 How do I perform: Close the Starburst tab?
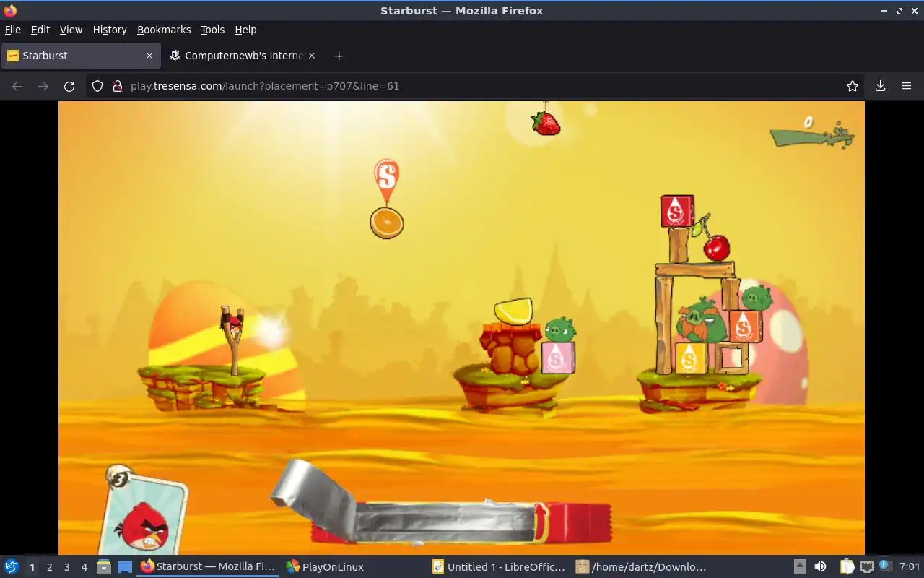click(x=149, y=56)
